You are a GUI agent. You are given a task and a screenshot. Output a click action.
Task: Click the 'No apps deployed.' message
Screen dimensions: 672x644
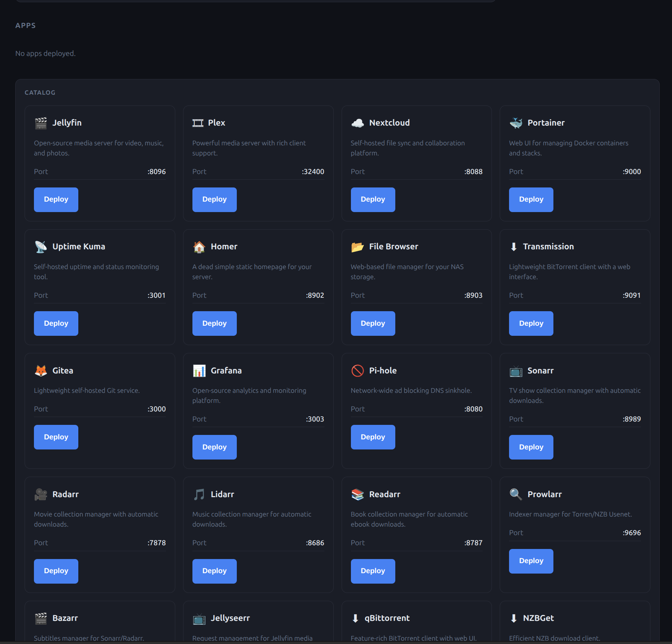45,54
